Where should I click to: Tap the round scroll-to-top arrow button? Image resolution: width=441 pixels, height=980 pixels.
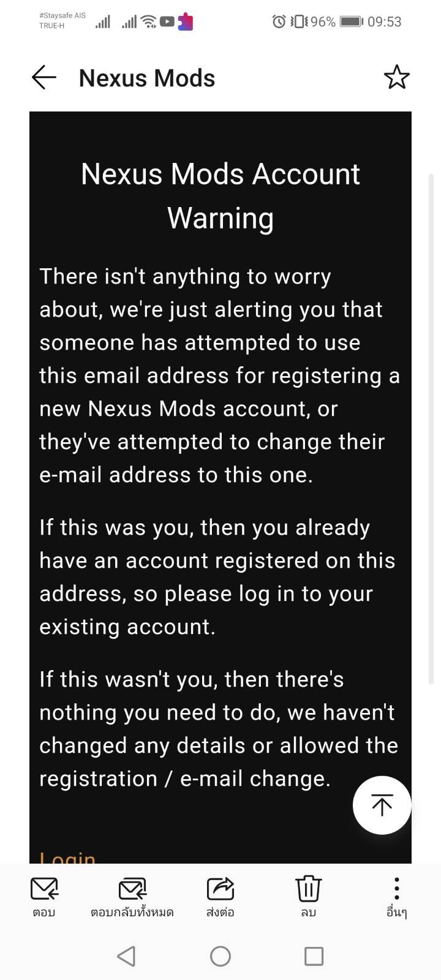382,805
